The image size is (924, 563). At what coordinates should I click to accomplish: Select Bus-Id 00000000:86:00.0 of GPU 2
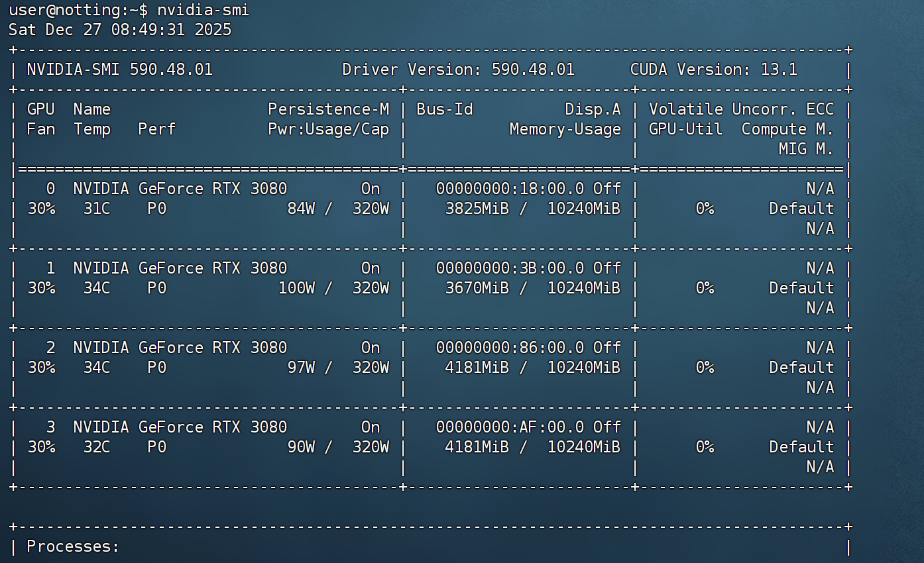click(x=510, y=348)
